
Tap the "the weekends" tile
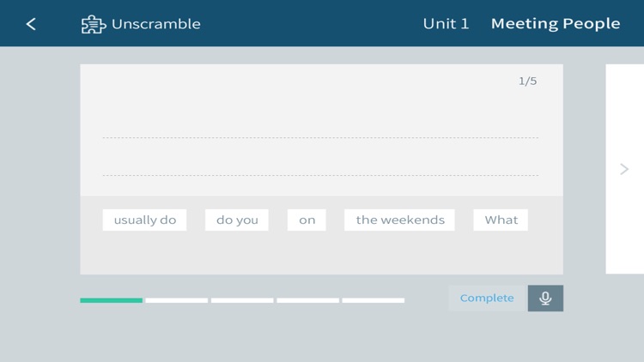(x=399, y=220)
